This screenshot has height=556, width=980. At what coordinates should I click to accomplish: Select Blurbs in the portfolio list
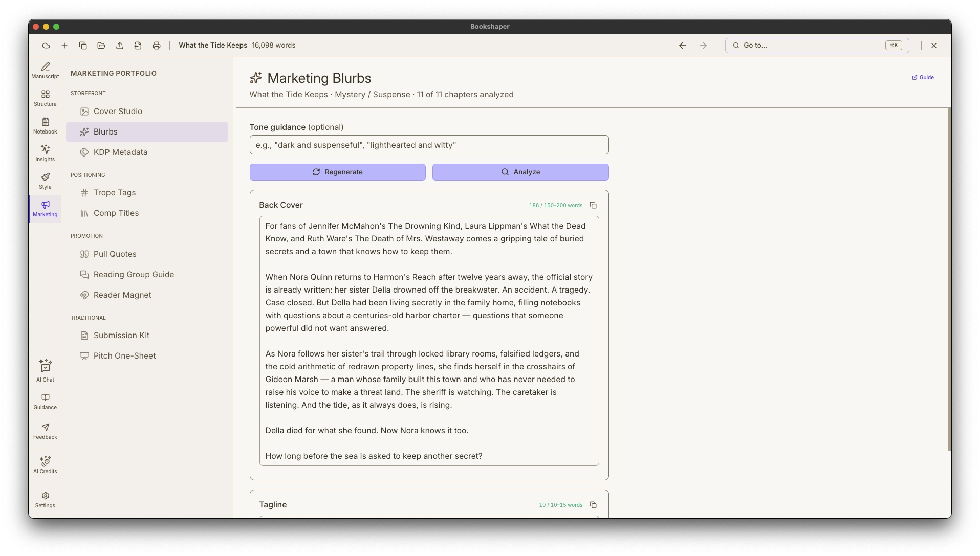coord(147,132)
